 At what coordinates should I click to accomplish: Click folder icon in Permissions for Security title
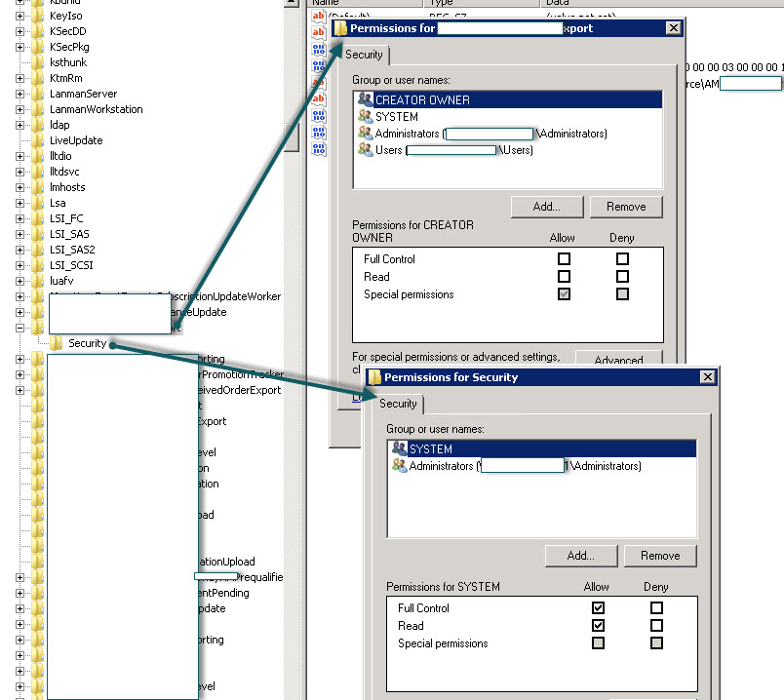(x=374, y=377)
